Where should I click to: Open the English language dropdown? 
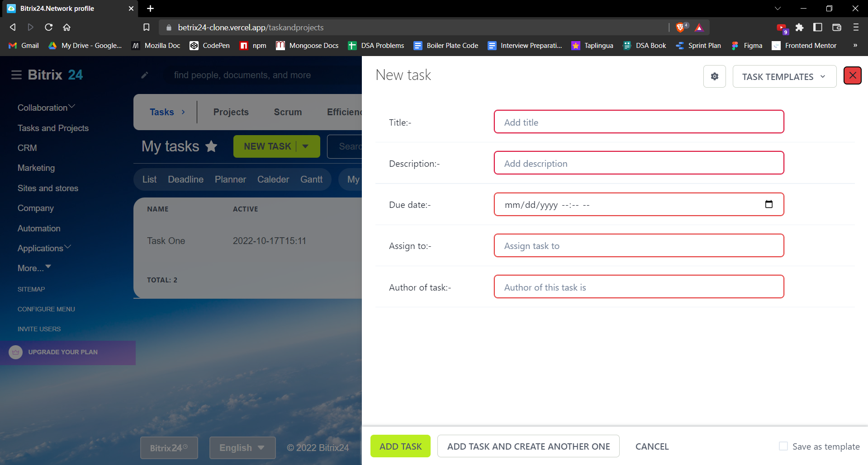[x=242, y=448]
